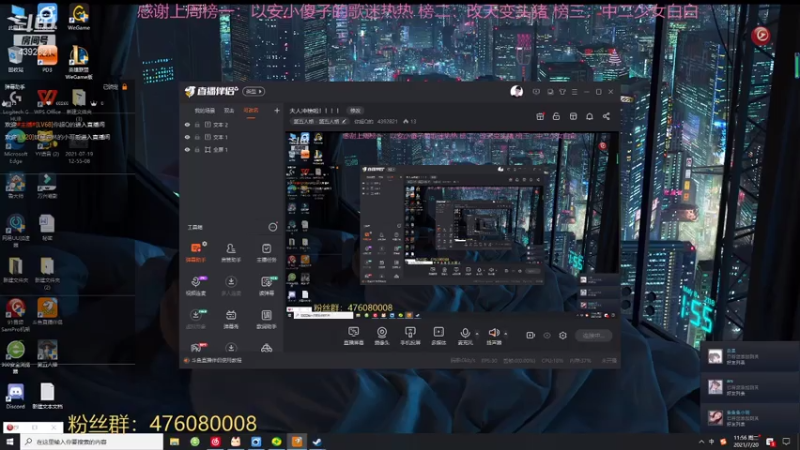Click the start streaming button at bottom right
Viewport: 800px width, 450px height.
(593, 335)
